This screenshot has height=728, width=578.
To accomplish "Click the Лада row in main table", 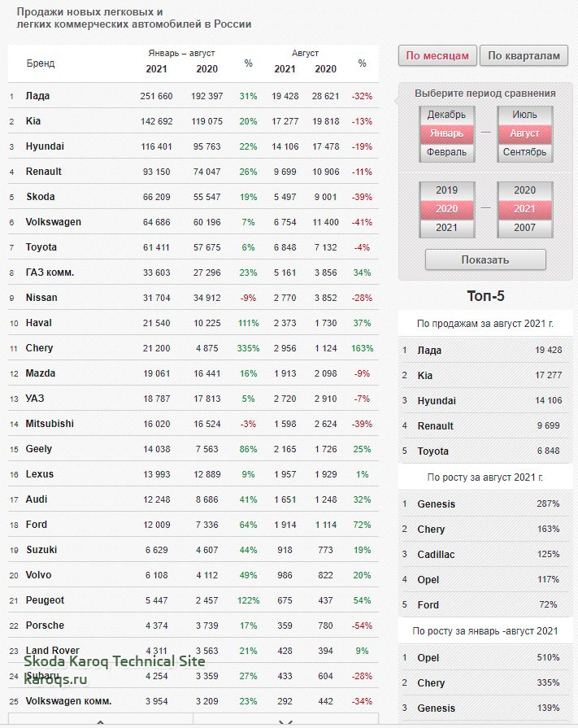I will point(193,96).
